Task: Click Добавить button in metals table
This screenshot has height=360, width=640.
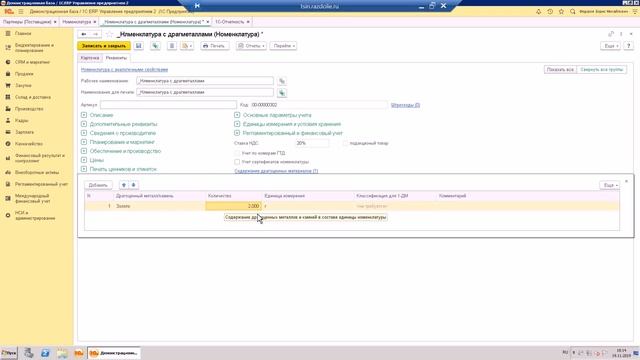Action: pyautogui.click(x=98, y=185)
